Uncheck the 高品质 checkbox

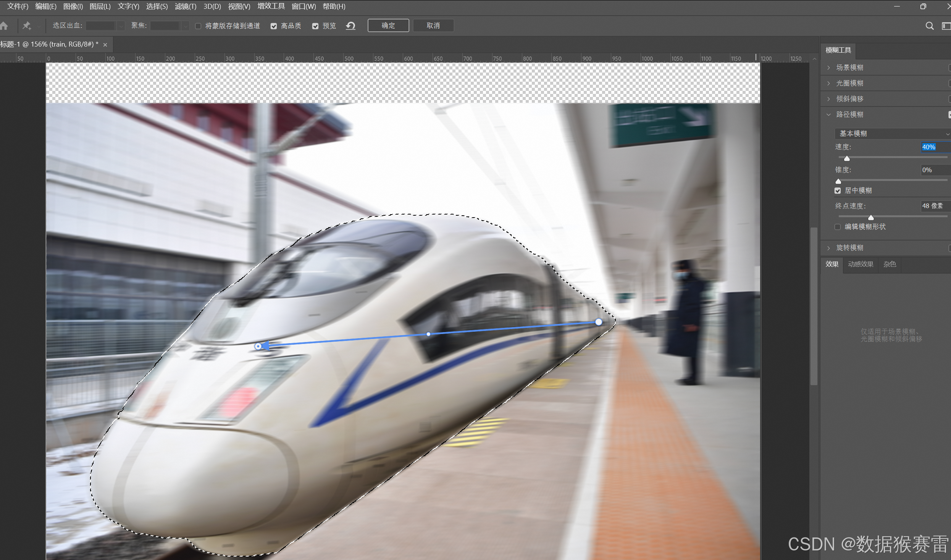pyautogui.click(x=273, y=26)
